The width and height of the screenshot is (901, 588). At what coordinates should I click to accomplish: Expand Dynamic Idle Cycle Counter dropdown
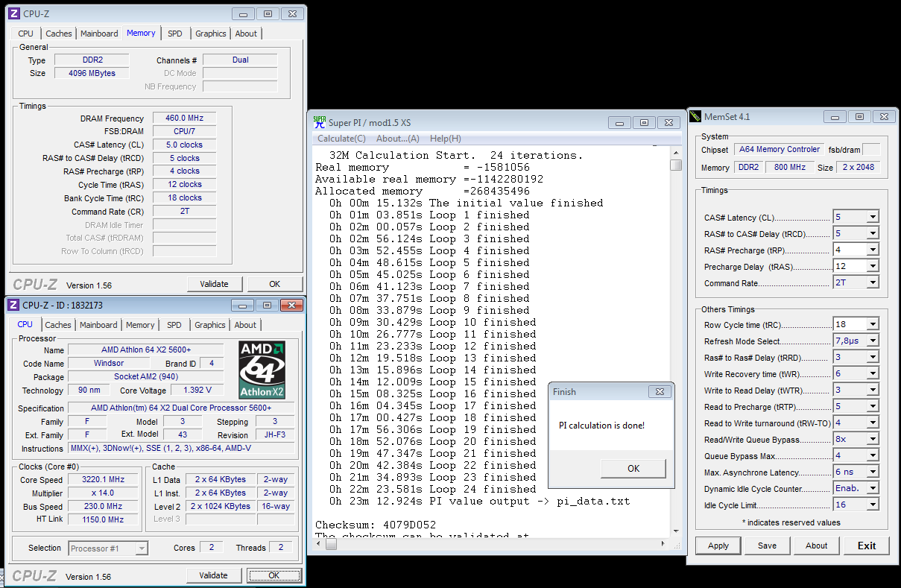pos(872,488)
